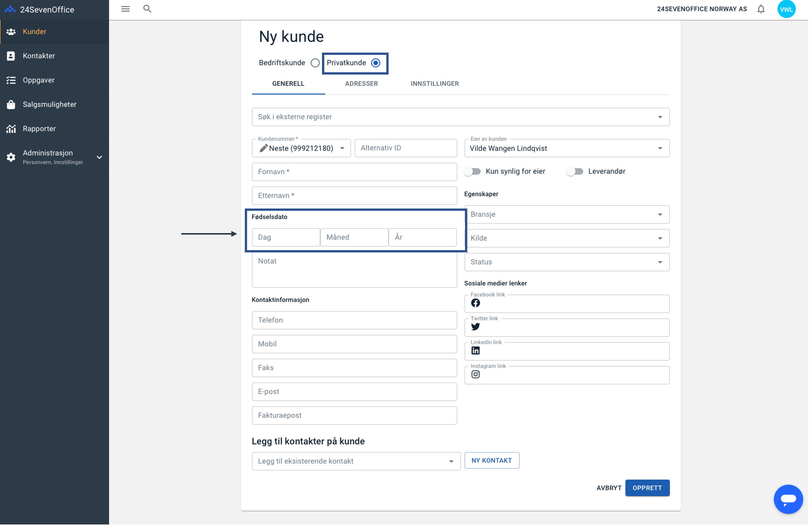Click the Fornavn field
This screenshot has width=812, height=526.
(354, 172)
